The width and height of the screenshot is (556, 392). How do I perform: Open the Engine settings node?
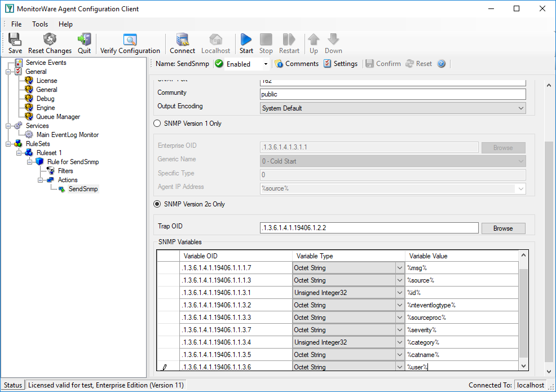tap(45, 108)
